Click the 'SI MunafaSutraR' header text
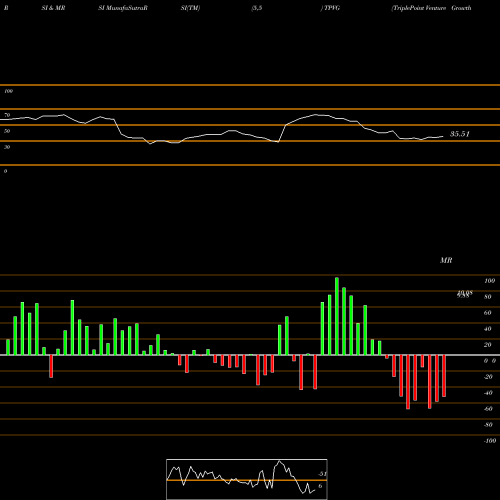 (123, 8)
